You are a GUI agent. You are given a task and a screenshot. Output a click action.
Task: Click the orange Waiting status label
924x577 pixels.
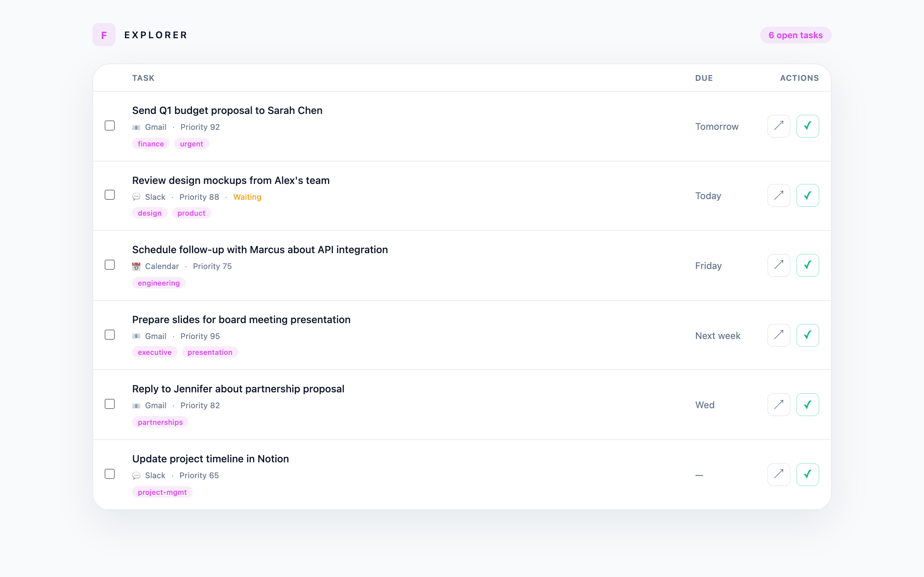tap(247, 197)
